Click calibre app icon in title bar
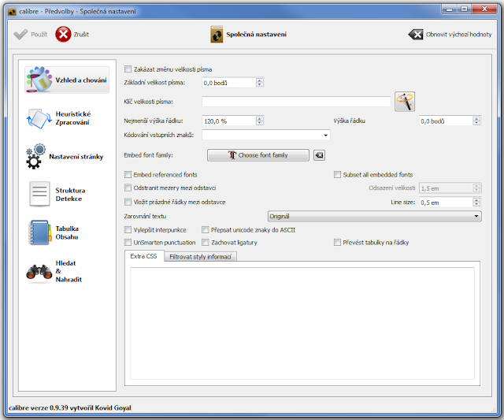Image resolution: width=504 pixels, height=420 pixels. click(x=12, y=12)
